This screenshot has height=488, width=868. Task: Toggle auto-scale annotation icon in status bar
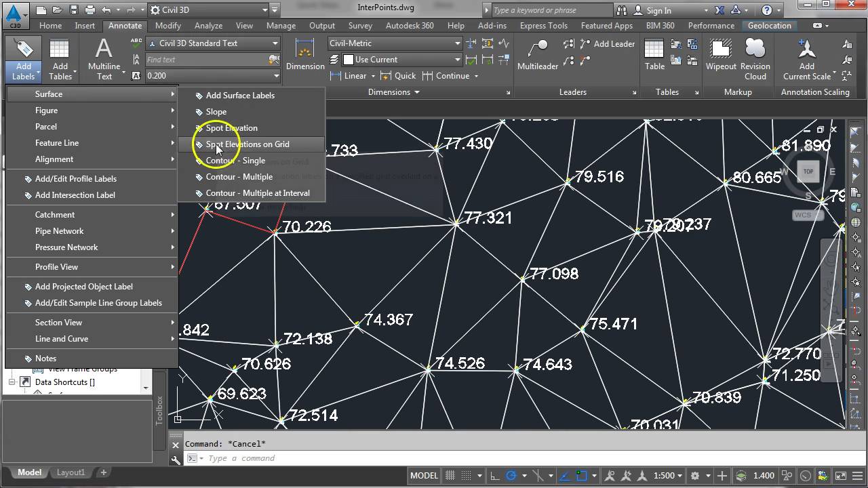pyautogui.click(x=627, y=475)
